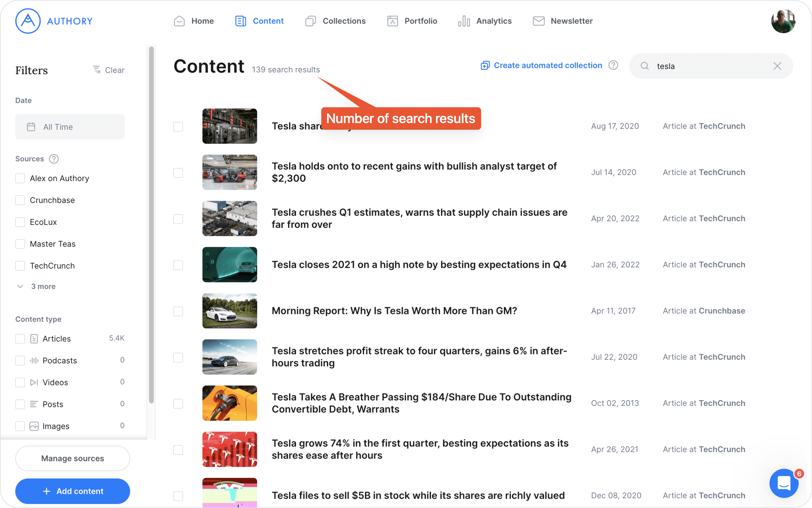Viewport: 812px width, 508px height.
Task: Click the plus icon in Add content
Action: 47,491
